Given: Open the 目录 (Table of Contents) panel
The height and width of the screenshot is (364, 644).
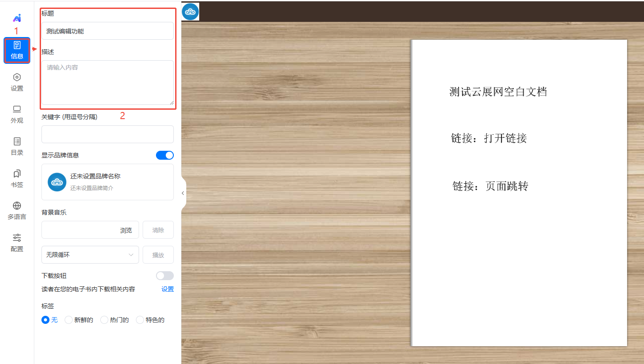Looking at the screenshot, I should pos(17,146).
